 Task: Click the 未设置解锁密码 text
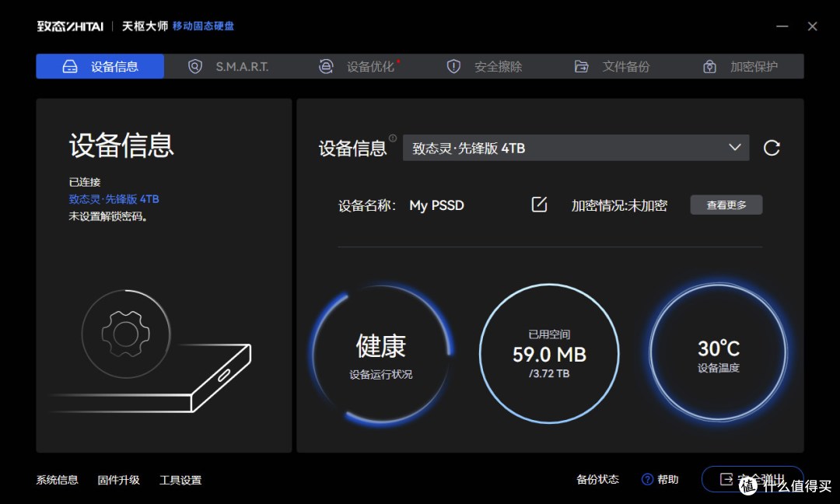(108, 216)
